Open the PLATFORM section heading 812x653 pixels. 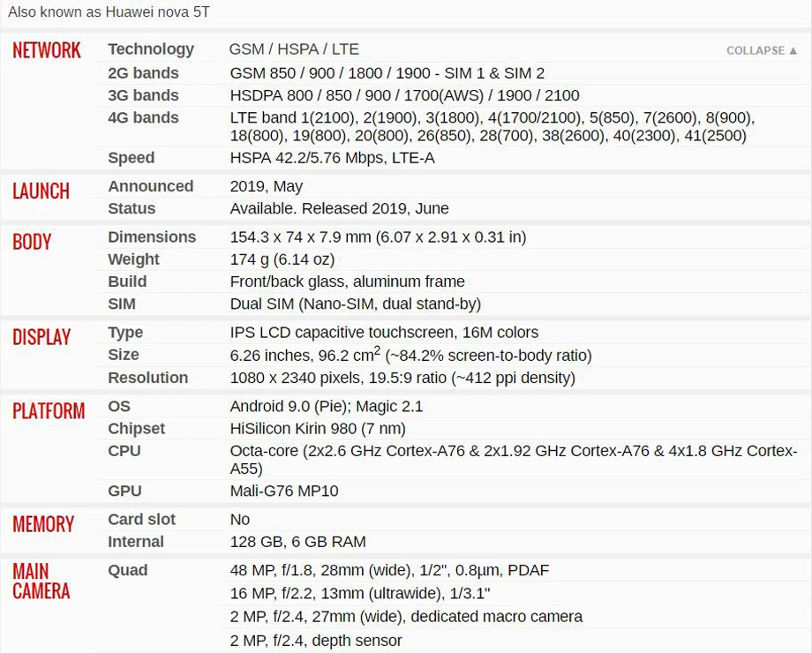49,411
